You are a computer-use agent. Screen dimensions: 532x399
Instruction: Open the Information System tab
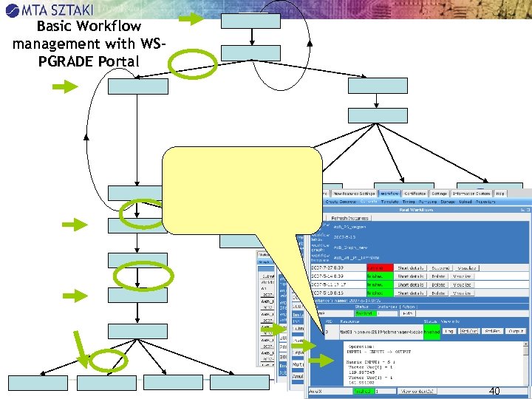(x=471, y=194)
